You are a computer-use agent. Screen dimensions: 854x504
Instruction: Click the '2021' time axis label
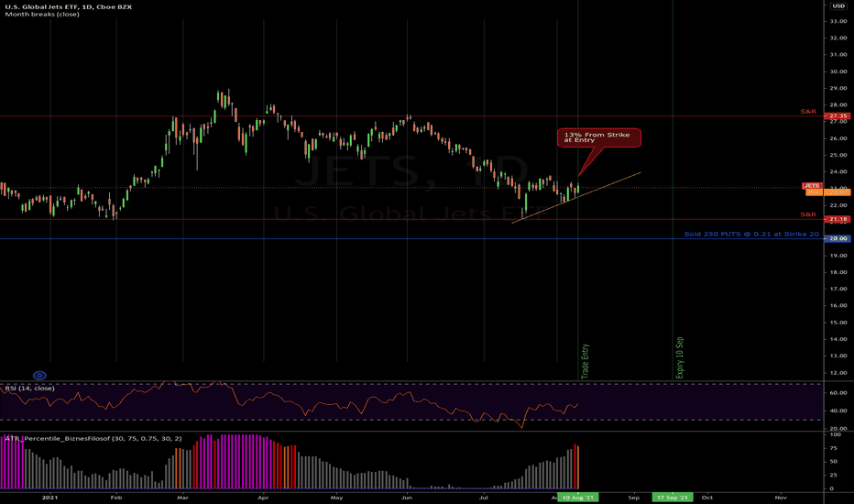(50, 498)
